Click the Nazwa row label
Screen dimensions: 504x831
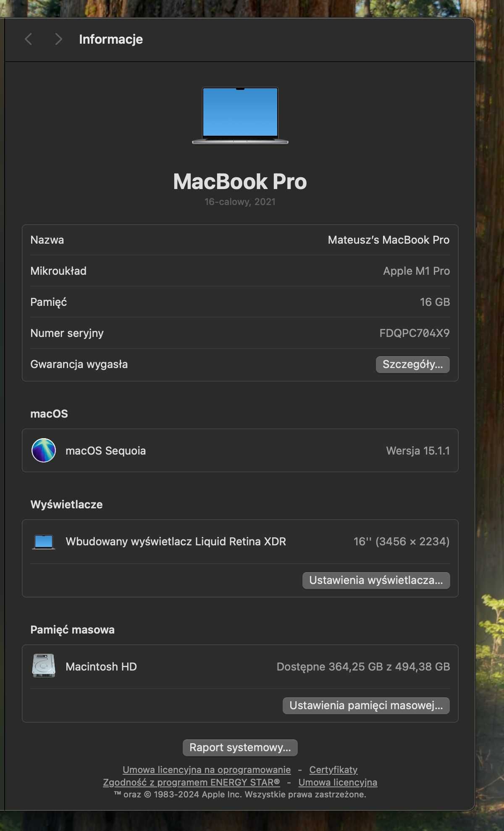click(x=47, y=240)
